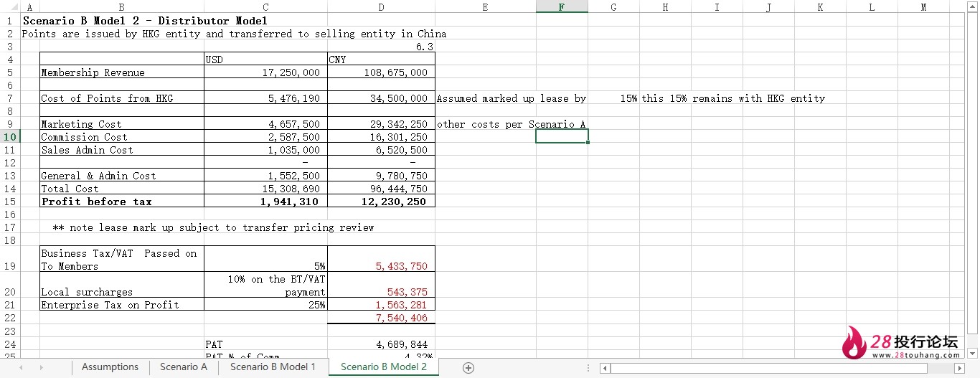Open the Scenario B Model 1 tab
The image size is (980, 378).
(273, 367)
